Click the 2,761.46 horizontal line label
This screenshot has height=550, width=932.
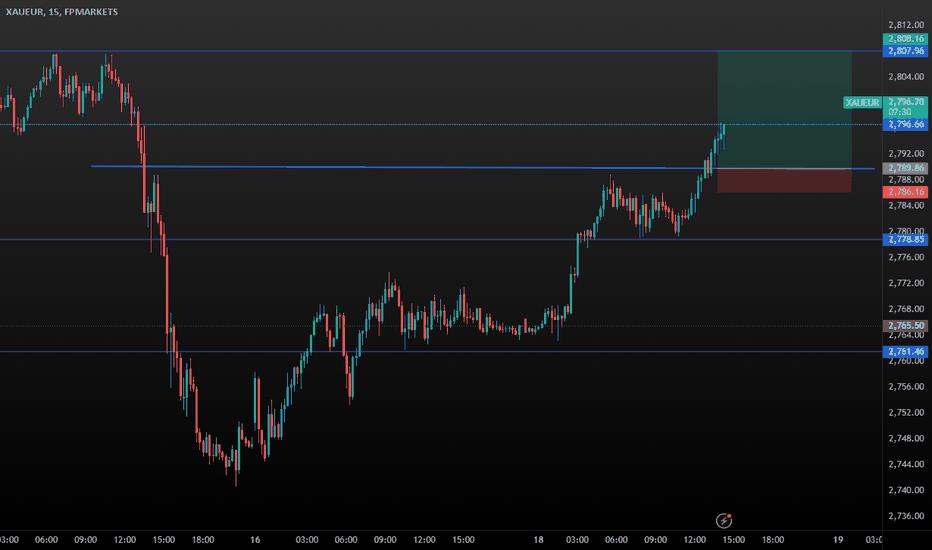905,352
